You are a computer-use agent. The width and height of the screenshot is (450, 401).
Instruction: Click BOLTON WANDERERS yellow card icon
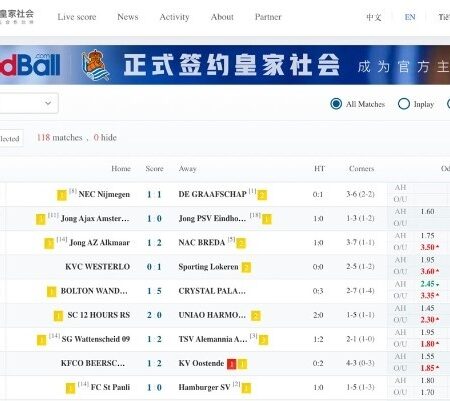51,292
